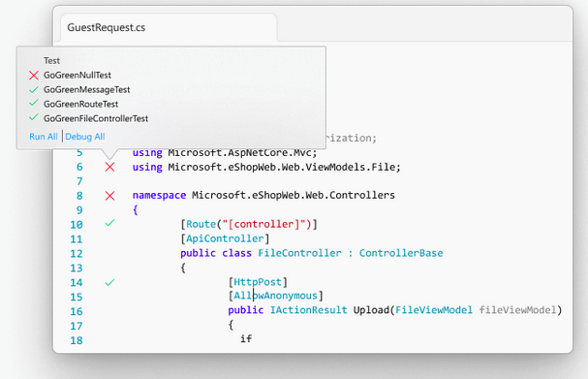This screenshot has width=588, height=379.
Task: Click Microsoft.eShopWeb.Web.Controllers namespace name
Action: pos(294,196)
